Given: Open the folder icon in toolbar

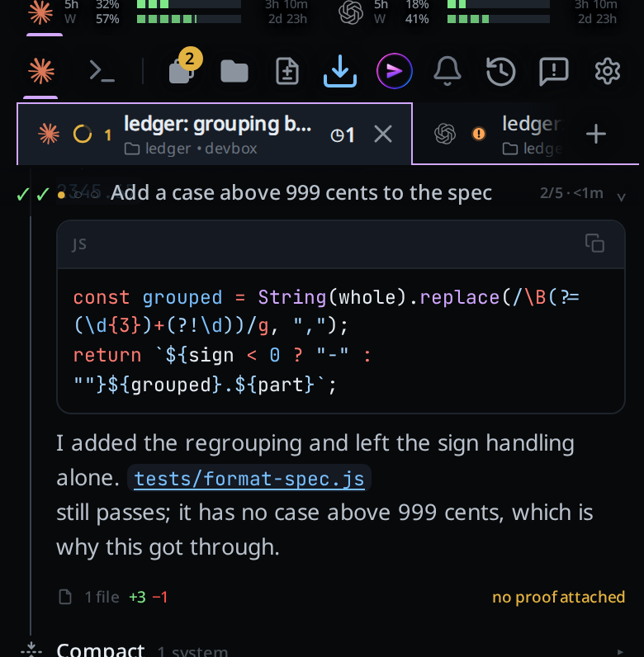Looking at the screenshot, I should coord(234,71).
